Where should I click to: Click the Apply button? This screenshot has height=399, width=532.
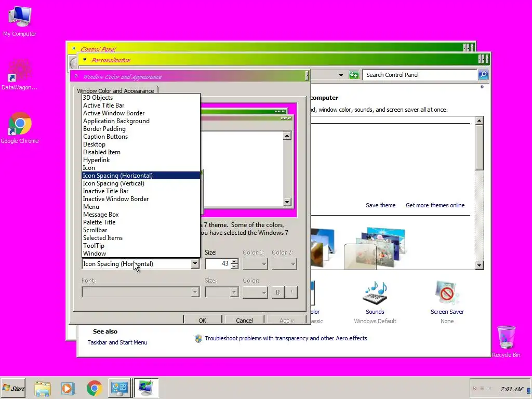coord(287,320)
